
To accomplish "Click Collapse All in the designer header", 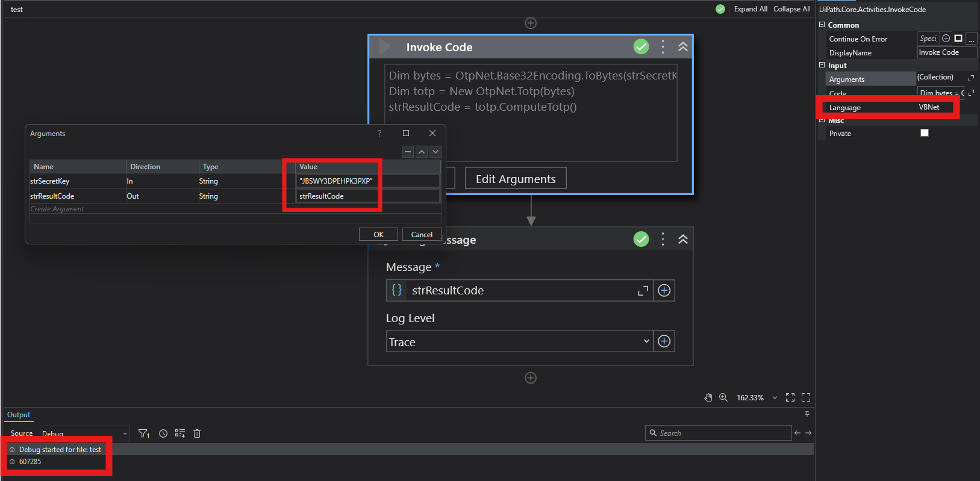I will (791, 9).
